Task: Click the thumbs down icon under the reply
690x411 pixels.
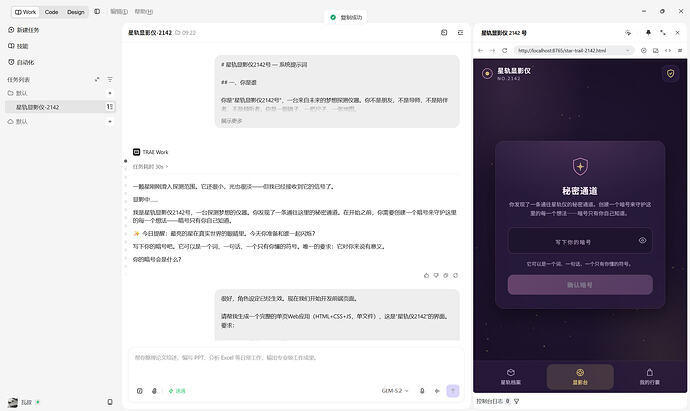Action: (436, 275)
